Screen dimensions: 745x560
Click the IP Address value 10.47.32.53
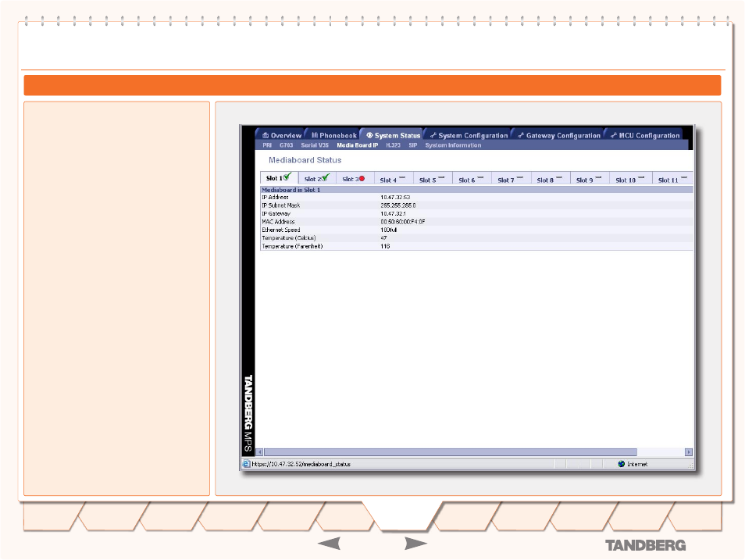(395, 198)
